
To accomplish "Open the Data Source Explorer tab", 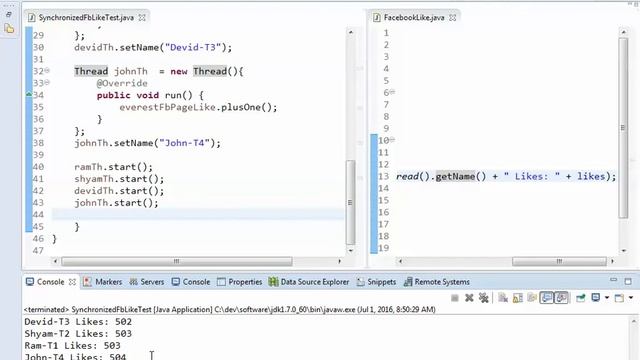I will 309,282.
